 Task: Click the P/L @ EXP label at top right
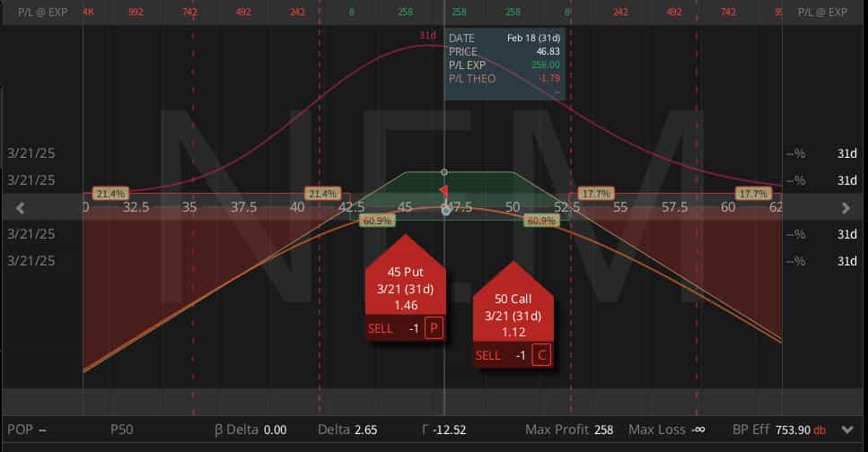pyautogui.click(x=822, y=13)
